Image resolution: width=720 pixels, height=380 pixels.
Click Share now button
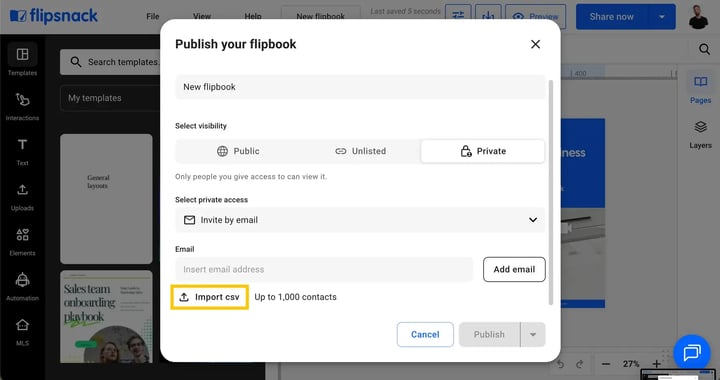(611, 17)
